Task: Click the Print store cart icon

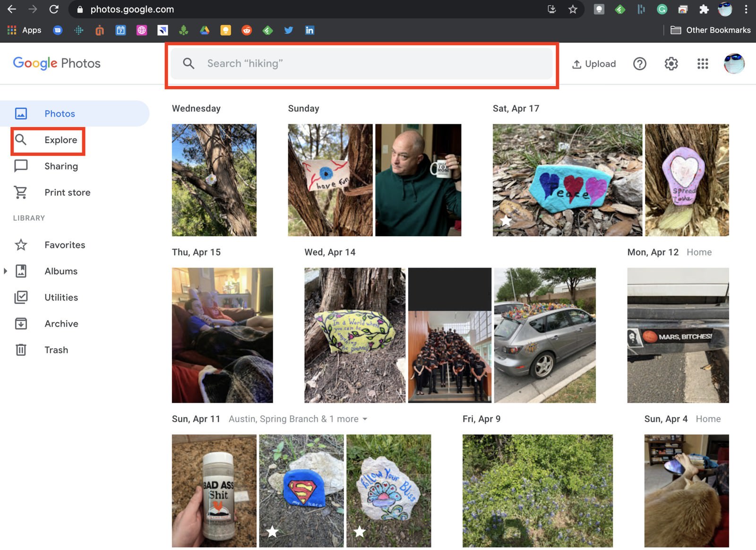Action: pos(21,192)
